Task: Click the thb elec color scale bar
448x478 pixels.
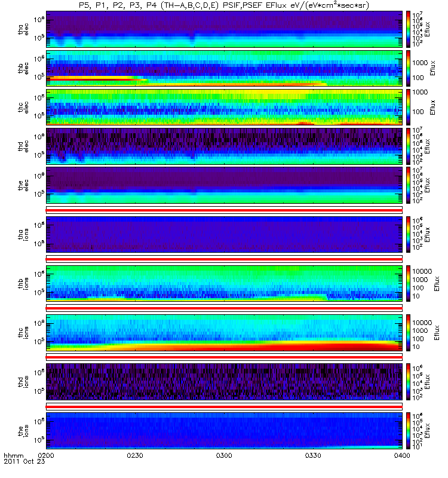Action: (x=408, y=68)
